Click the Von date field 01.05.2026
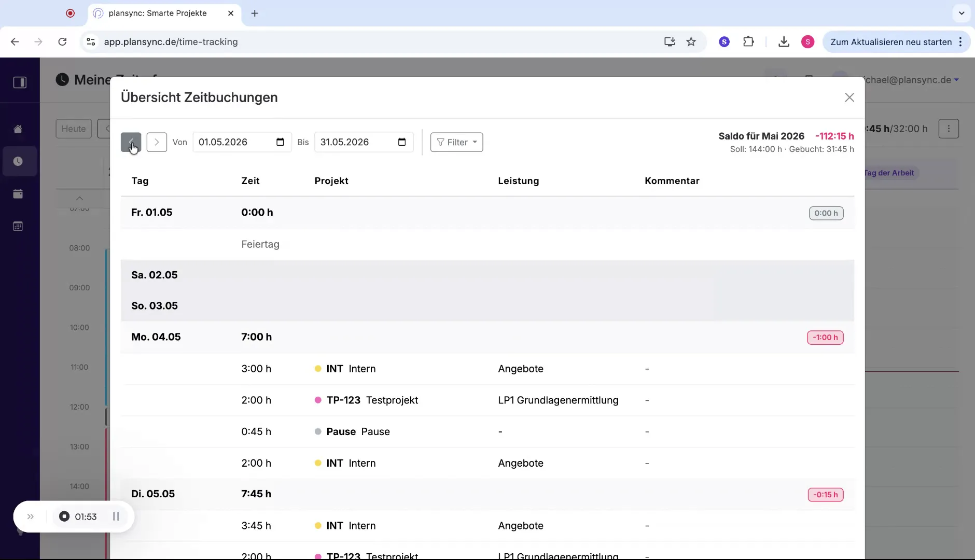 (x=242, y=142)
